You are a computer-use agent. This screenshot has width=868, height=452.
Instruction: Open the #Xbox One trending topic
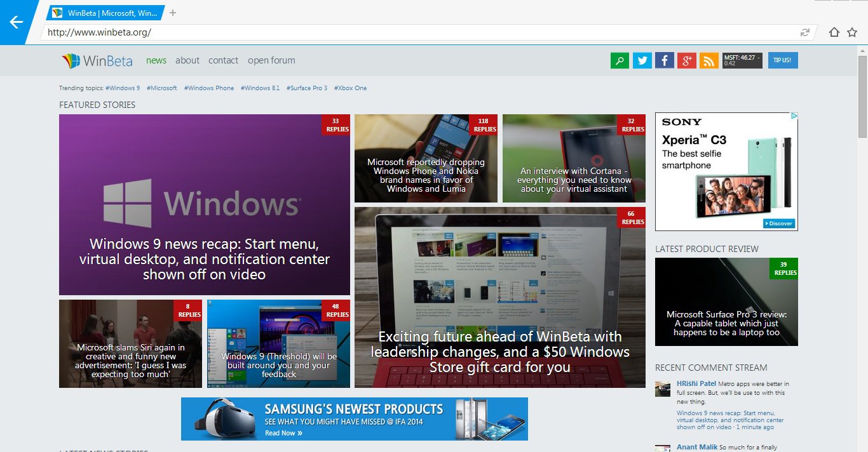[351, 88]
